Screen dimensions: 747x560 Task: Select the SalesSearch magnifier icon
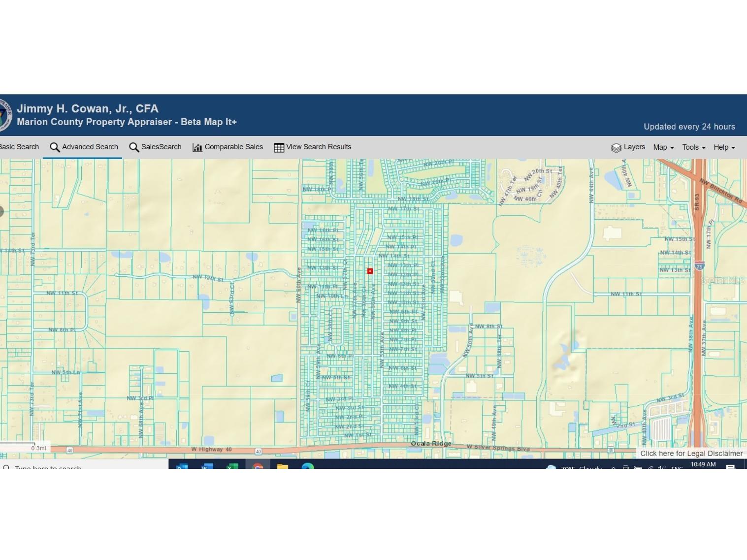point(133,147)
